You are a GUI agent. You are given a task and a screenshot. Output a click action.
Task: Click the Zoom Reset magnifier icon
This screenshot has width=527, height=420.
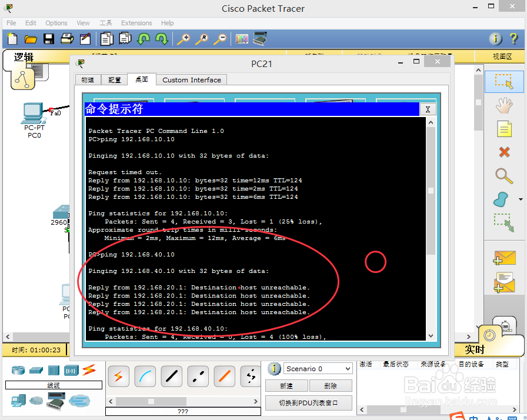click(202, 39)
